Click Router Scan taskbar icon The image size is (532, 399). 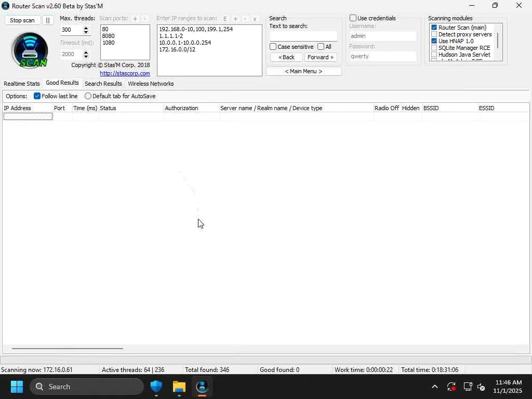(x=202, y=387)
